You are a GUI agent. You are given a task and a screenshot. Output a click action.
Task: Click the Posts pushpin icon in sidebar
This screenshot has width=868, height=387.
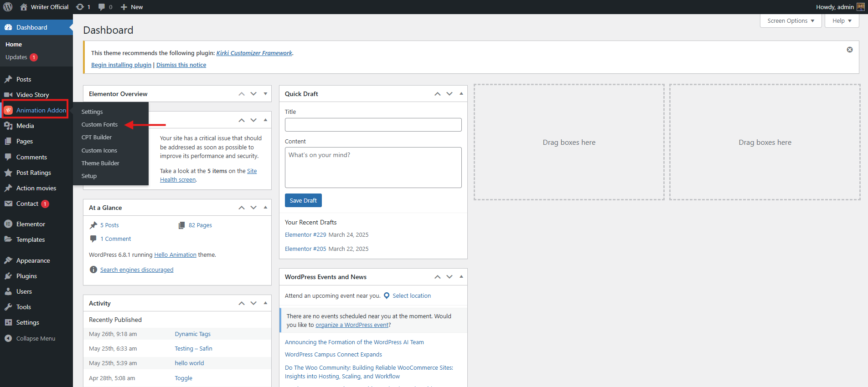pyautogui.click(x=8, y=79)
